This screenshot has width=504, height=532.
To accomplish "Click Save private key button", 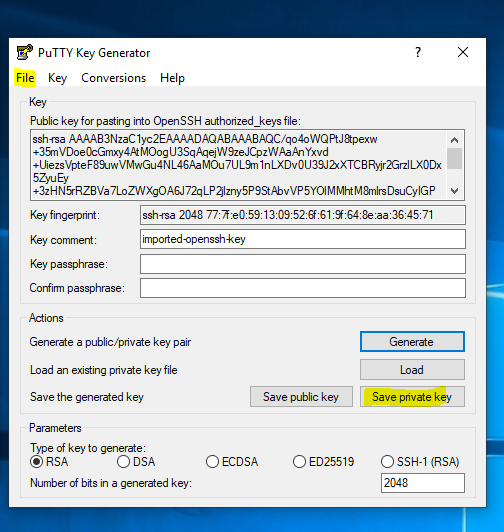I will point(412,397).
